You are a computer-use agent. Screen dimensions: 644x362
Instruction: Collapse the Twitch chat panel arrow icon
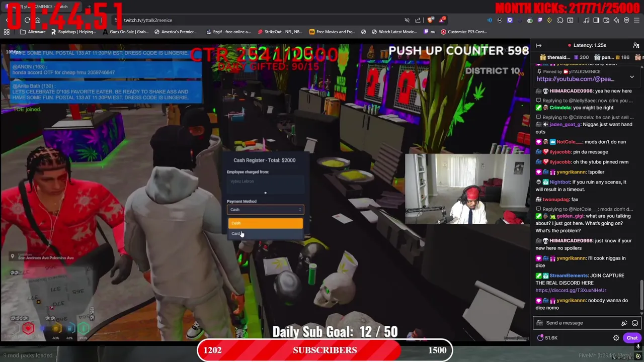click(x=538, y=45)
